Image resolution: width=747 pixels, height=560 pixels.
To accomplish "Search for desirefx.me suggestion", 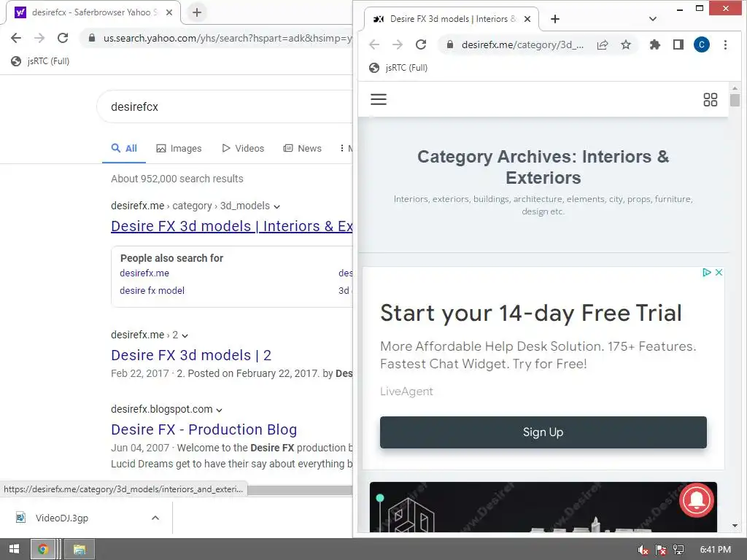I will tap(144, 273).
